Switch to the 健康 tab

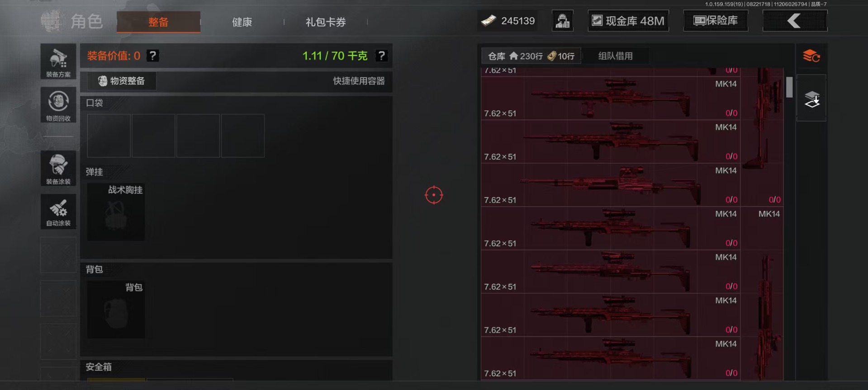pos(242,22)
